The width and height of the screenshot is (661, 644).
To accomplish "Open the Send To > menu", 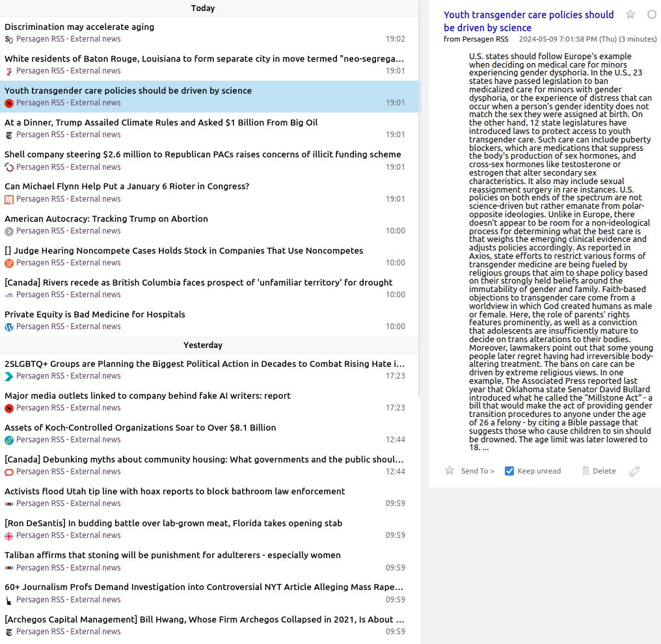I will click(477, 471).
